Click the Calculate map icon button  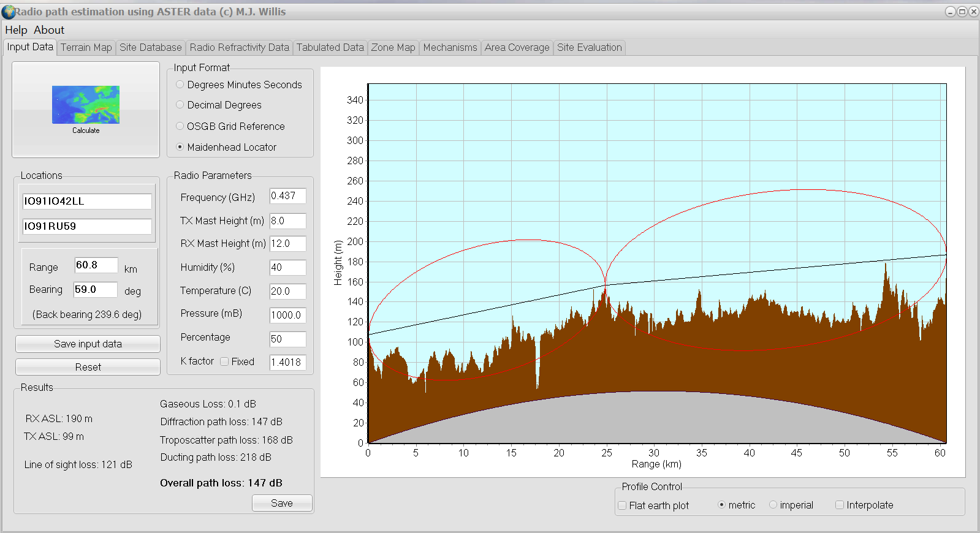click(86, 110)
